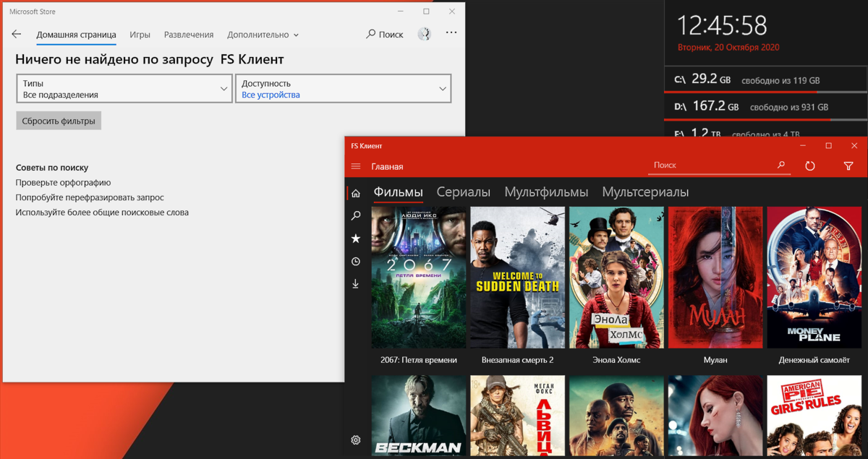Open Microsoft Store user account avatar
The width and height of the screenshot is (868, 459).
point(425,34)
